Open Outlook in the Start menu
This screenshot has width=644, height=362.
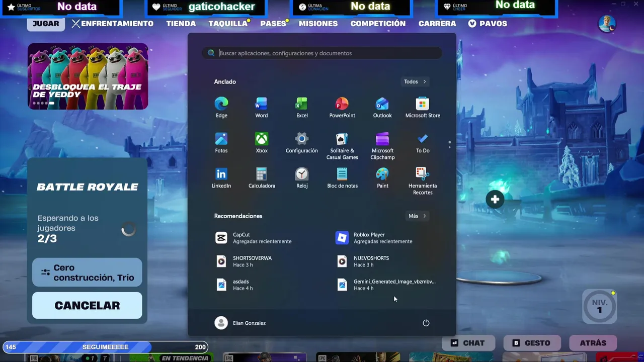pos(382,108)
